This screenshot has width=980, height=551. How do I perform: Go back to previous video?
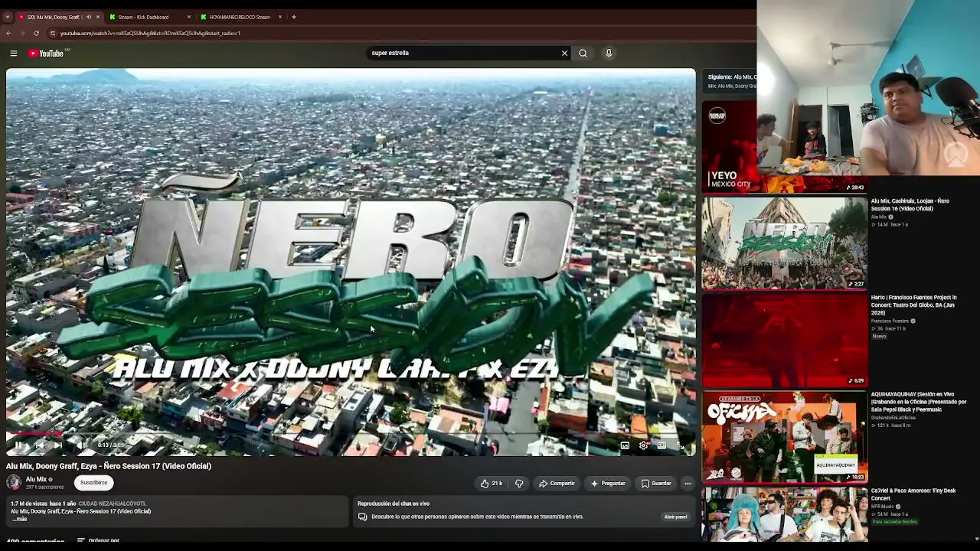[x=38, y=445]
